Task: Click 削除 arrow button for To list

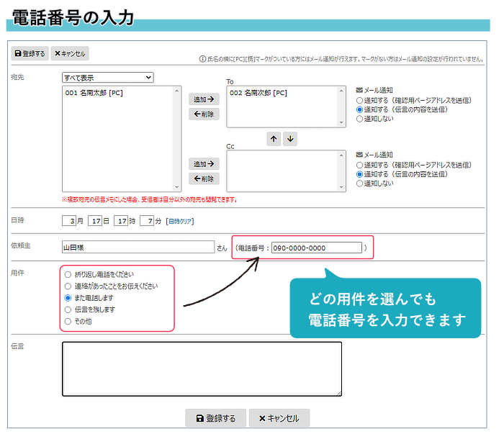Action: click(204, 114)
